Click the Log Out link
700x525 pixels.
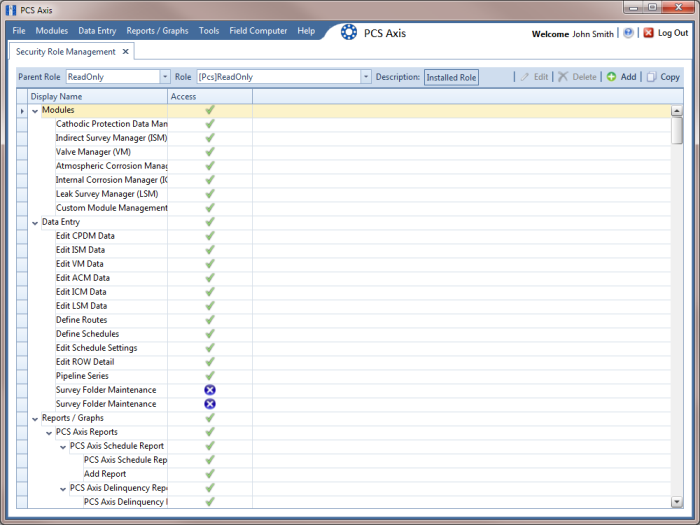[673, 33]
